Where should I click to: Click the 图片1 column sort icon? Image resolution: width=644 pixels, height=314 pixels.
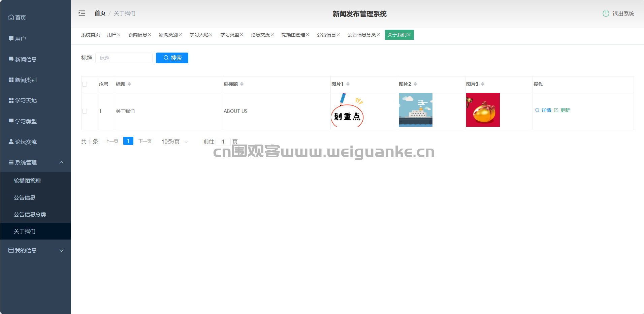click(x=348, y=84)
